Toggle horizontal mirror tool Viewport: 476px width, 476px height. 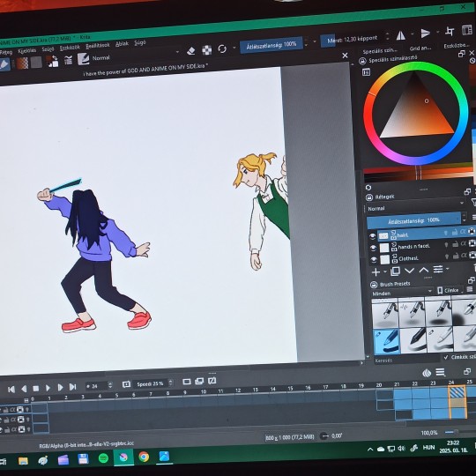point(401,36)
